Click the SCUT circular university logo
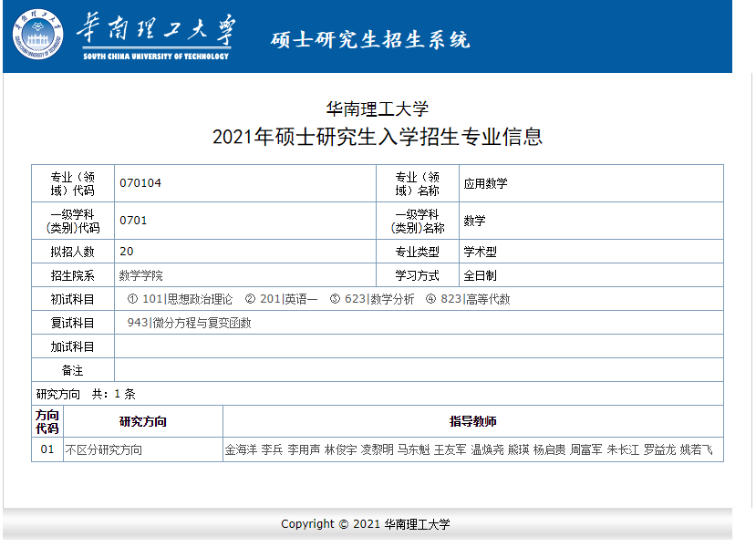The height and width of the screenshot is (547, 756). click(37, 35)
